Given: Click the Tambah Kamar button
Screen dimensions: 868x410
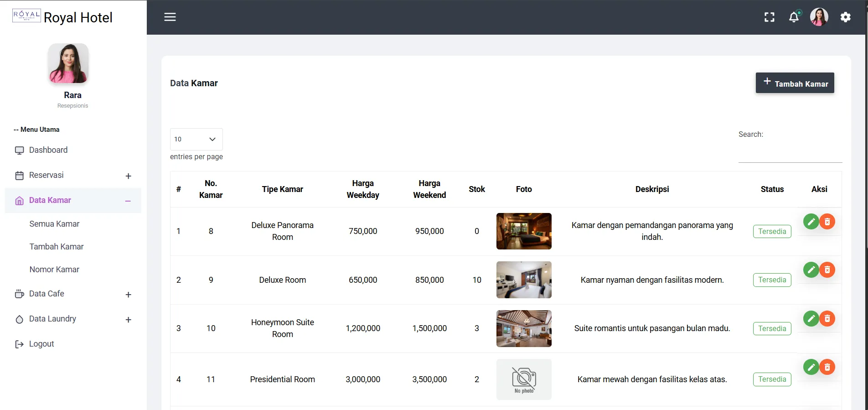Looking at the screenshot, I should pos(795,83).
